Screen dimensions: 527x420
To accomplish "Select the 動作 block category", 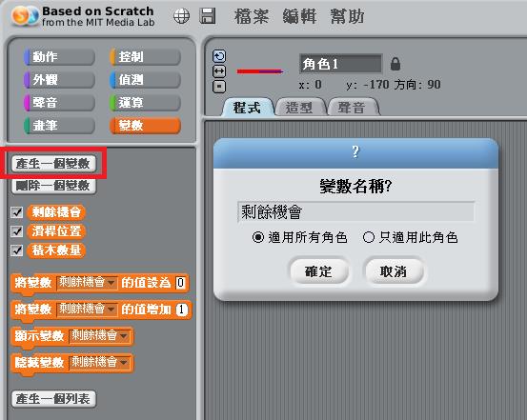I will coord(59,57).
